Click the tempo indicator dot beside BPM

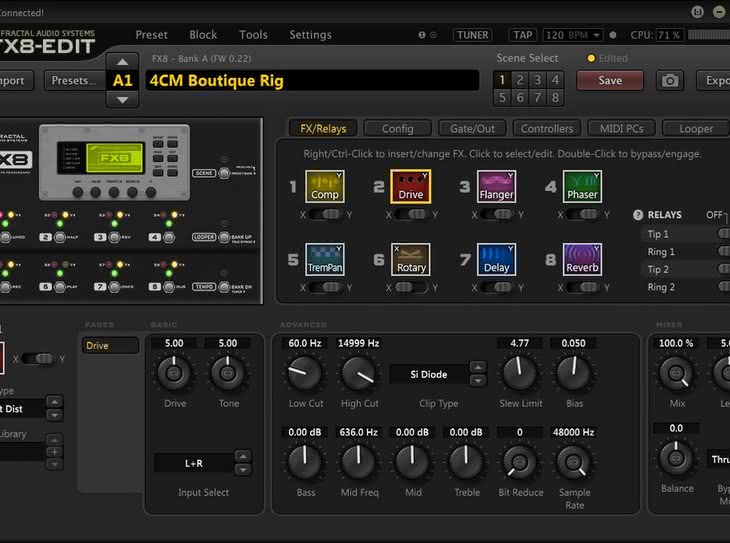tap(613, 35)
